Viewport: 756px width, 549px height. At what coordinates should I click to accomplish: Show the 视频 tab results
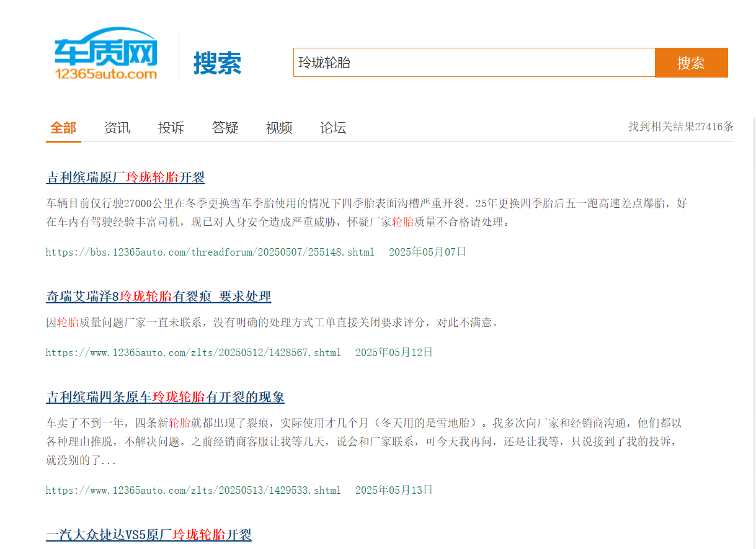point(279,128)
